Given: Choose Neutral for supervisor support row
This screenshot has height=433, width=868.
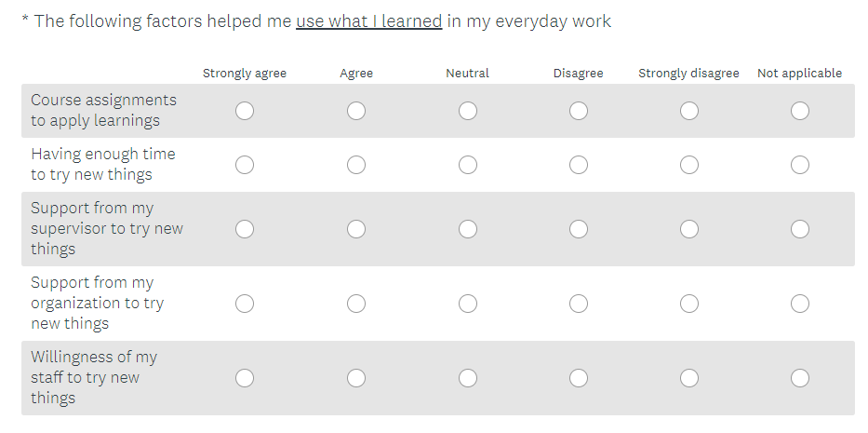Looking at the screenshot, I should [468, 229].
